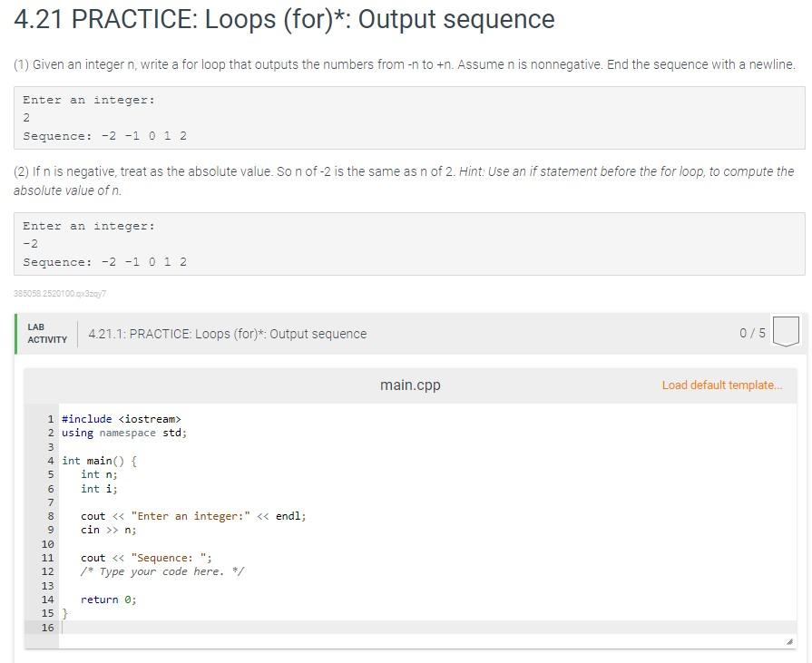Place cursor on empty line 16 in editor
812x663 pixels.
pos(427,628)
